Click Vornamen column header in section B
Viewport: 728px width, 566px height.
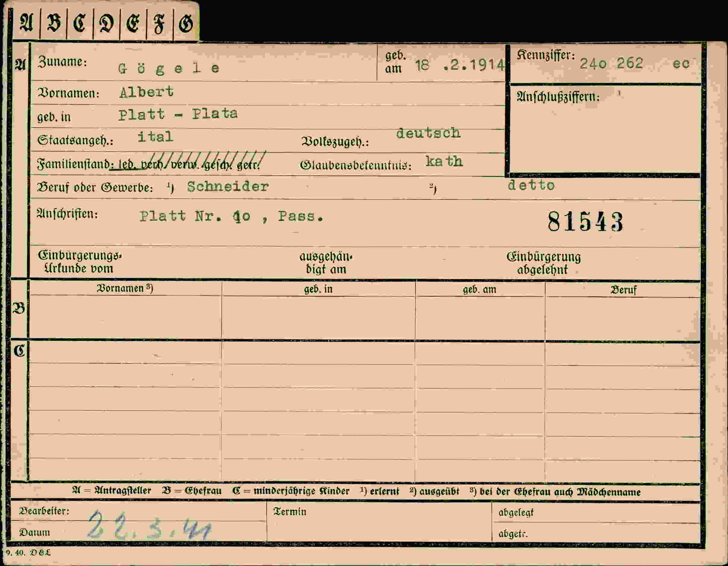125,288
